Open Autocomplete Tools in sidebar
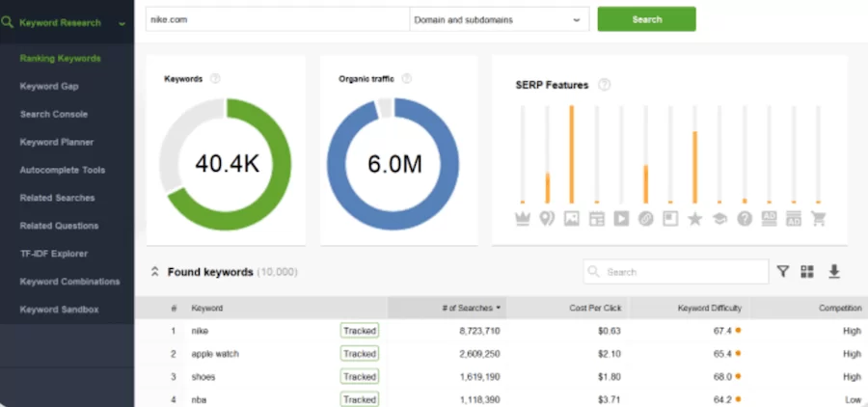This screenshot has width=868, height=407. pyautogui.click(x=62, y=170)
